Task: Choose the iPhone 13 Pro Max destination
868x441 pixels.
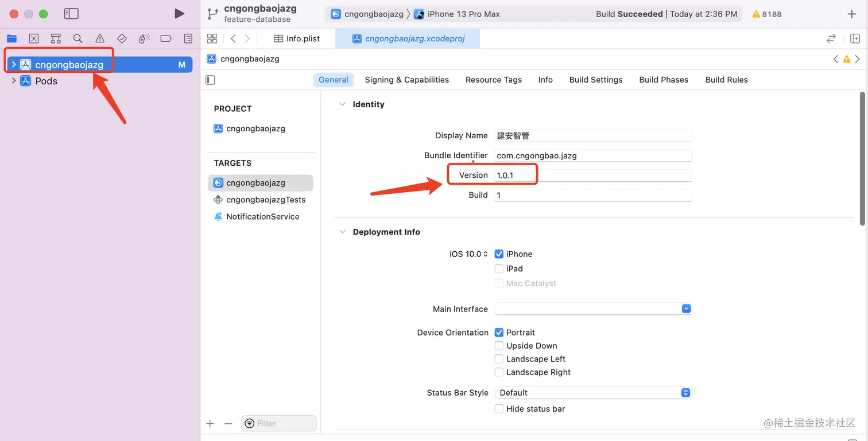Action: 457,14
